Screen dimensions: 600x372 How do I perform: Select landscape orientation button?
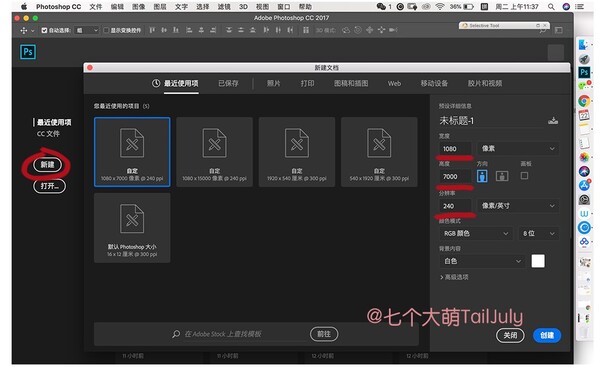(x=502, y=176)
